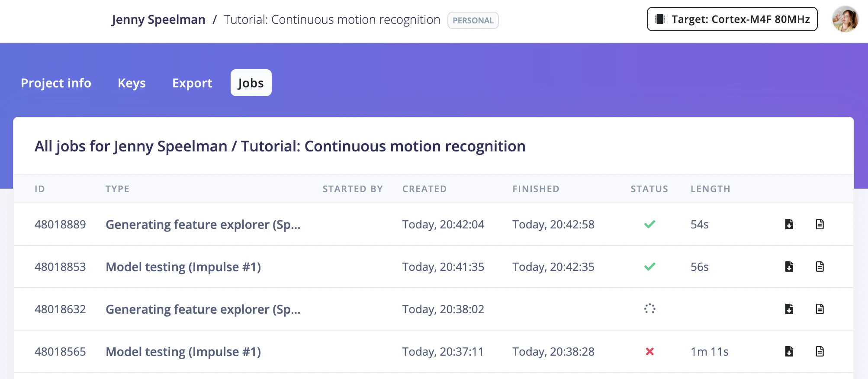The height and width of the screenshot is (379, 868).
Task: Open Tutorial: Continuous motion recognition project link
Action: coord(332,20)
